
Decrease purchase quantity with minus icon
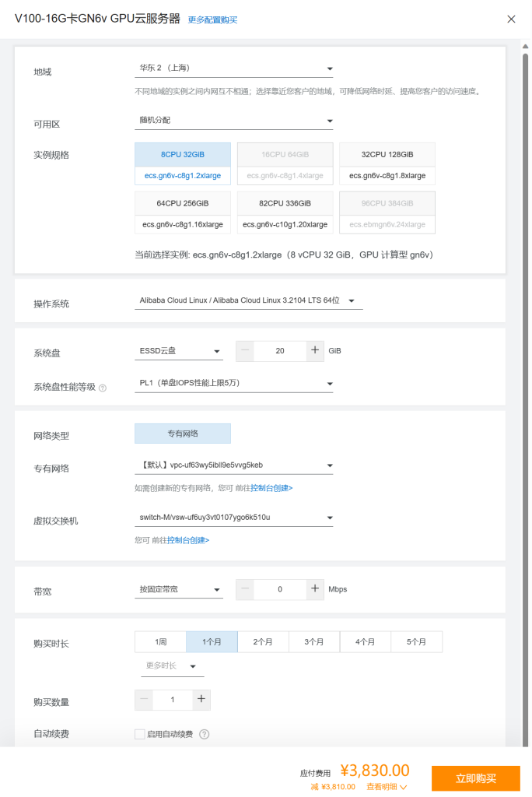point(144,700)
